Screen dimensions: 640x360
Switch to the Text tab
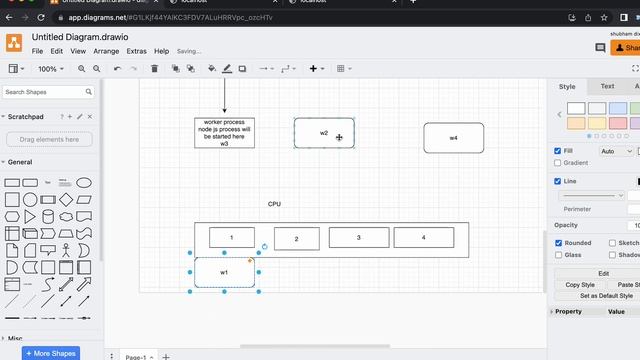pos(607,86)
